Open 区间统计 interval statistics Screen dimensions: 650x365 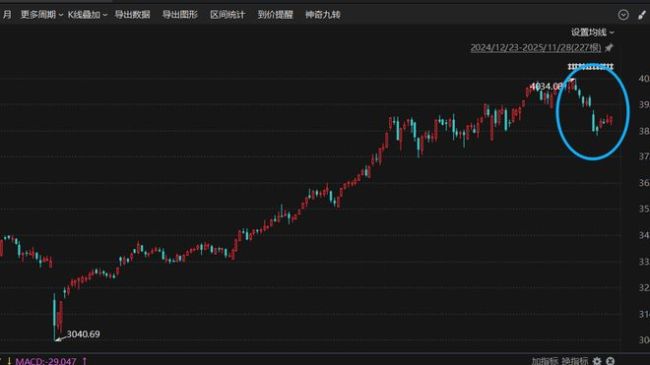[x=228, y=15]
